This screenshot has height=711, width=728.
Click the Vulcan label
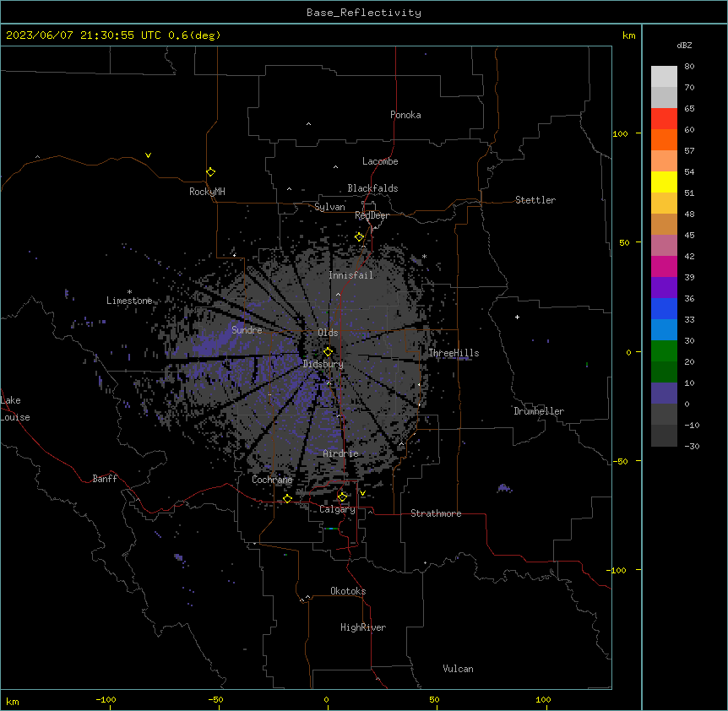(459, 669)
